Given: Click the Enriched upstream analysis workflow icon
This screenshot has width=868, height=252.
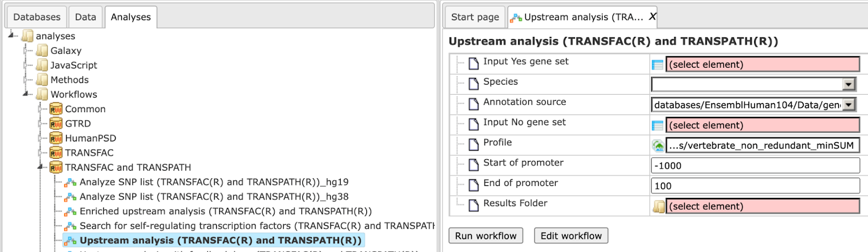Looking at the screenshot, I should 71,211.
